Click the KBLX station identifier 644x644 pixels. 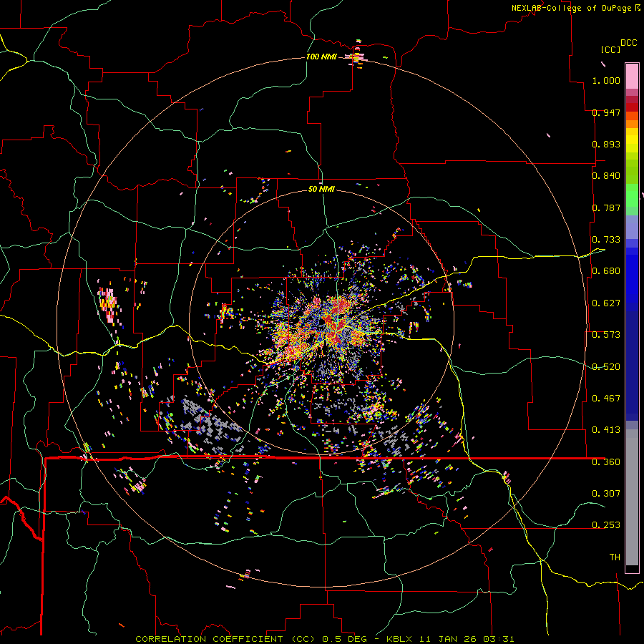click(400, 639)
